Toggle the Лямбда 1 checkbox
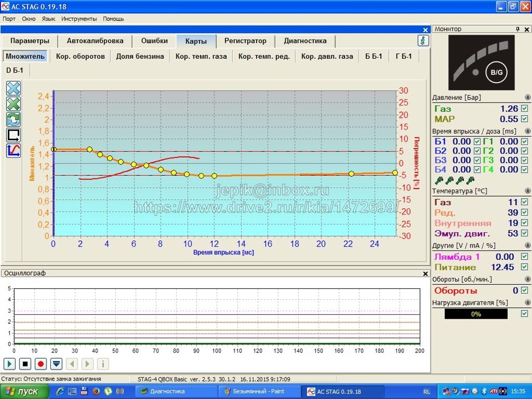This screenshot has height=399, width=532. point(524,257)
